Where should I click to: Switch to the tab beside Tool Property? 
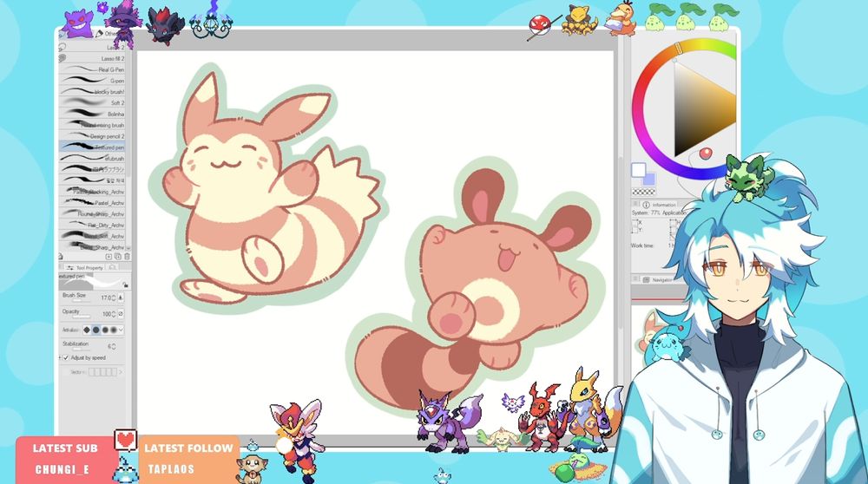pos(112,268)
